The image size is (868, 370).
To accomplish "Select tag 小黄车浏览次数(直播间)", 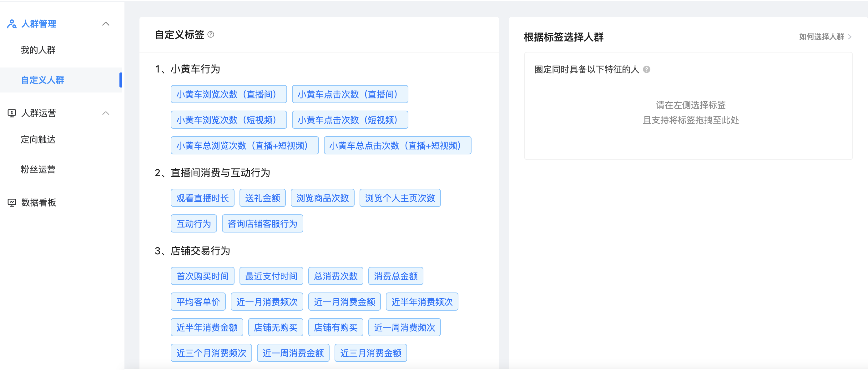I will point(229,94).
